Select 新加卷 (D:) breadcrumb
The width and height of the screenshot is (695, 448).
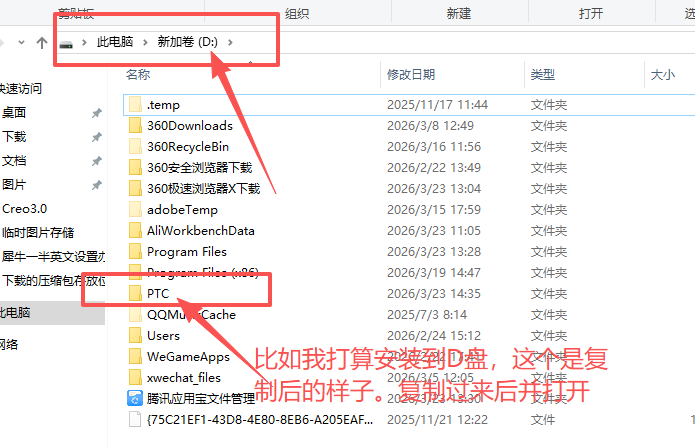(x=188, y=42)
